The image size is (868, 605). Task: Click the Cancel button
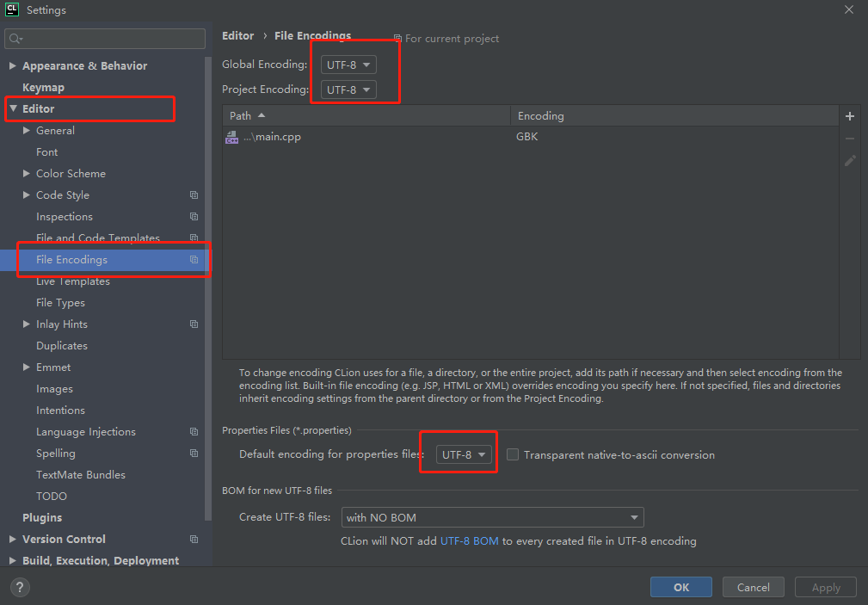(x=753, y=587)
